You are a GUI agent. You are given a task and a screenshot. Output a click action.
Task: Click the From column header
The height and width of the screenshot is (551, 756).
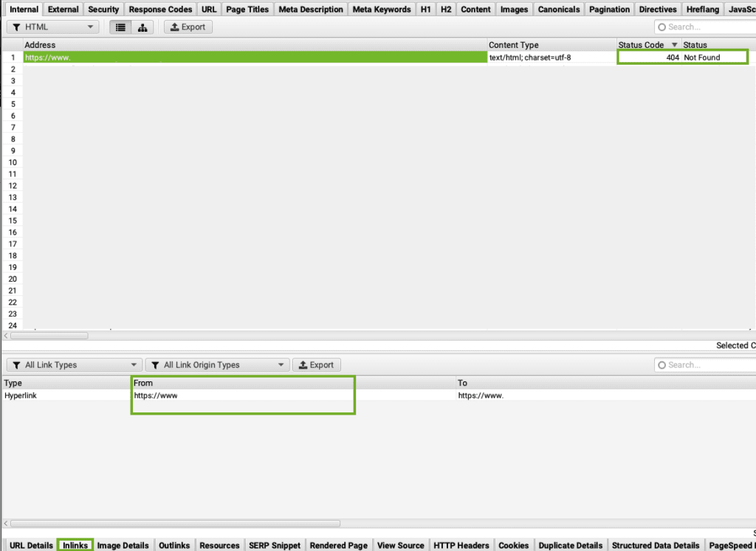(294, 383)
